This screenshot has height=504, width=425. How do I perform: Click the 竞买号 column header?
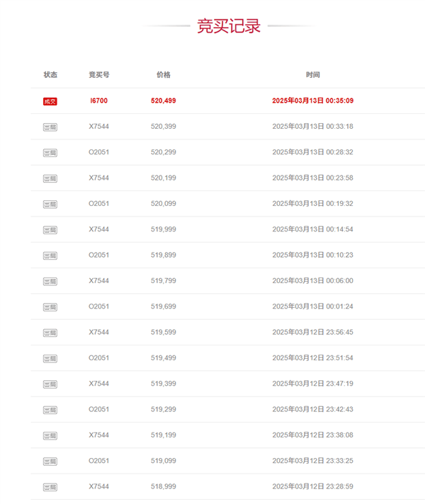click(99, 75)
